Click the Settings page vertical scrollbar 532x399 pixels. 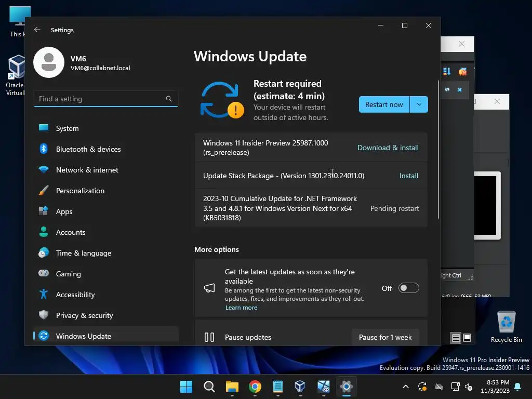click(x=438, y=149)
